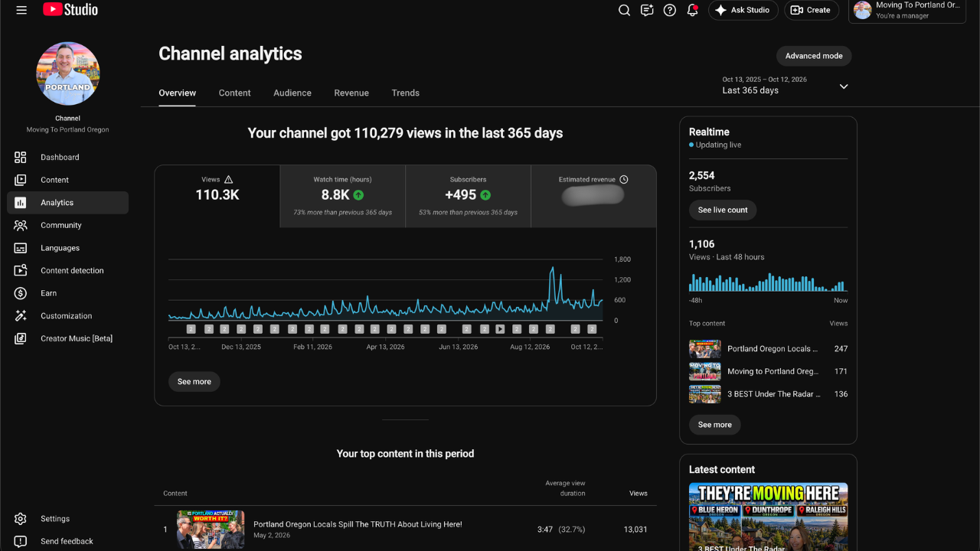Click the Analytics sidebar item
This screenshot has height=551, width=980.
[x=68, y=203]
